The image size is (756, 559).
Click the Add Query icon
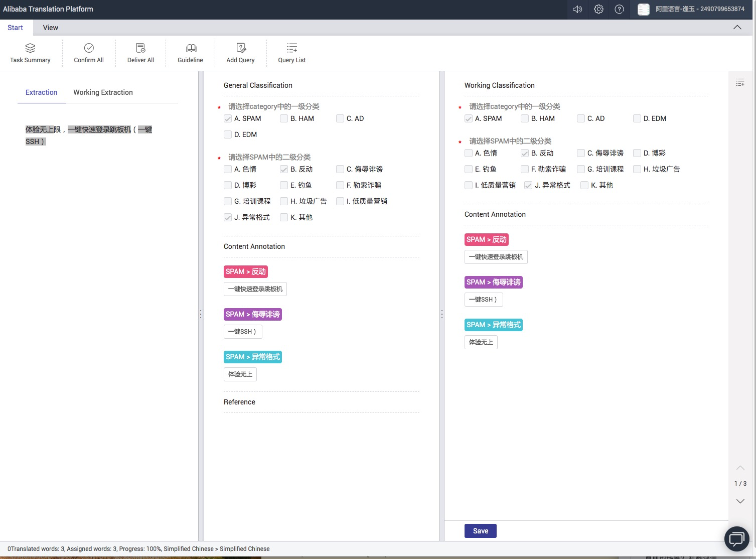click(241, 48)
